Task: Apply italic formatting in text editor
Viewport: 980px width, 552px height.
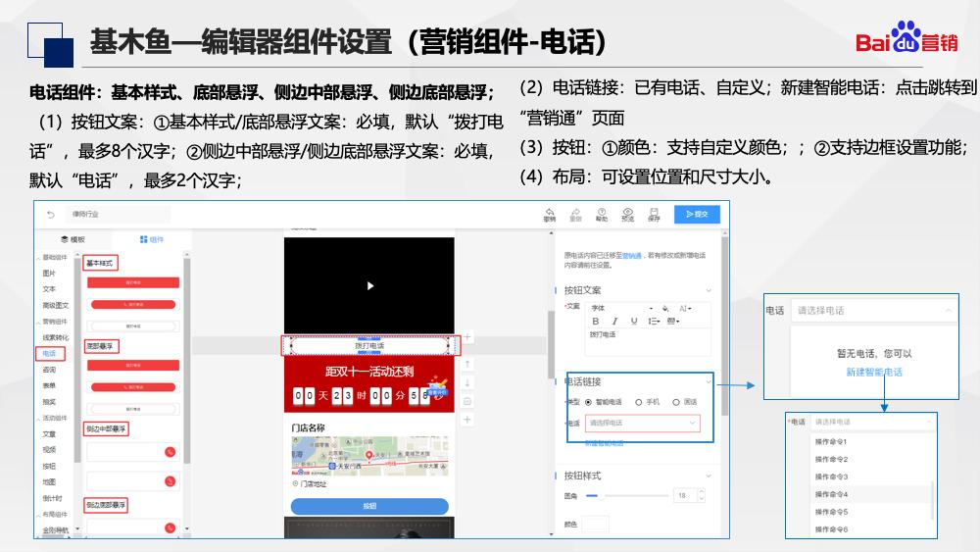Action: 614,321
